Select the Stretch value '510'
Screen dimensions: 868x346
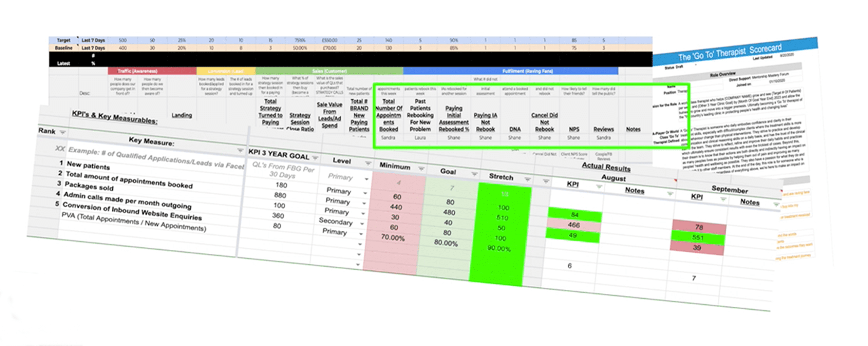(502, 218)
